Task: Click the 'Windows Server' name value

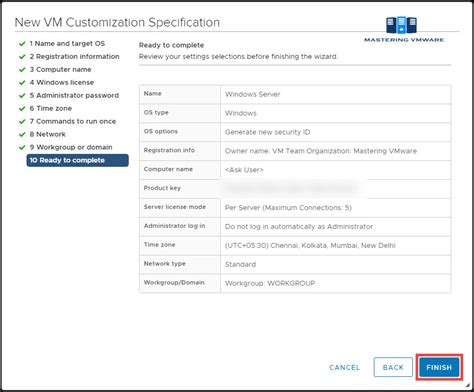Action: pyautogui.click(x=252, y=94)
